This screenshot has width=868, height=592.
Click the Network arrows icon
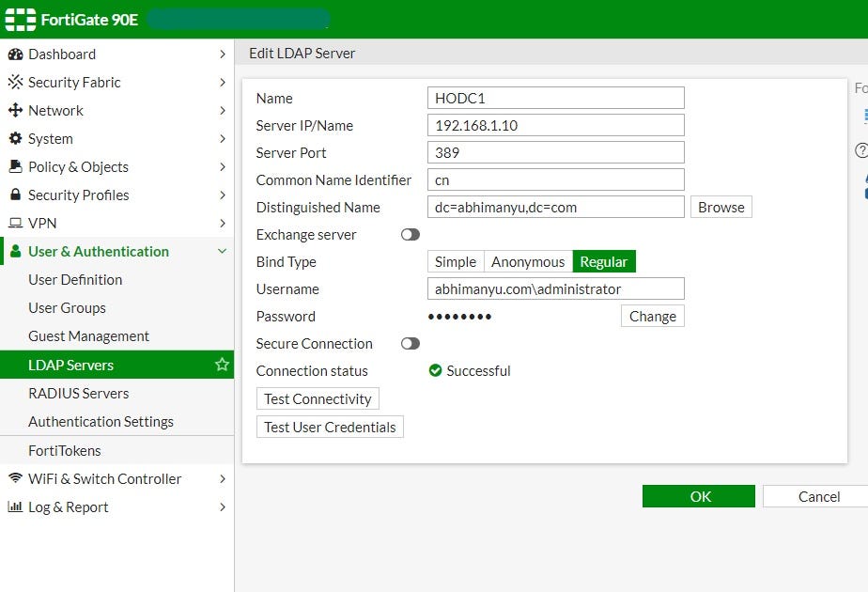click(15, 110)
